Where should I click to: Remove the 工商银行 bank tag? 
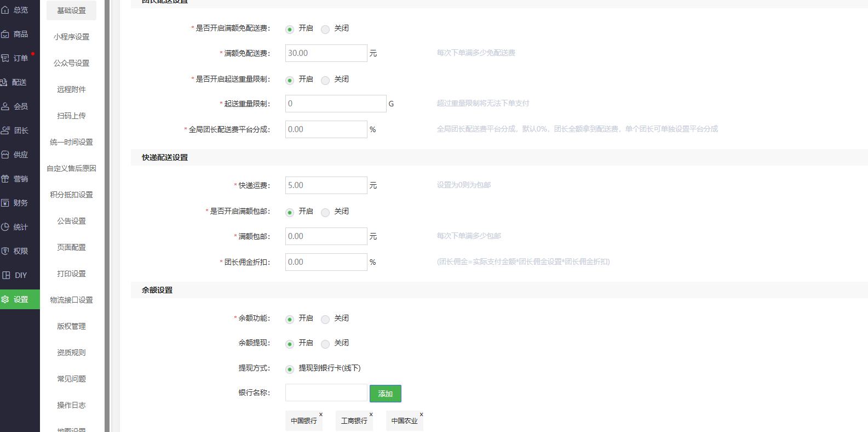pyautogui.click(x=371, y=414)
